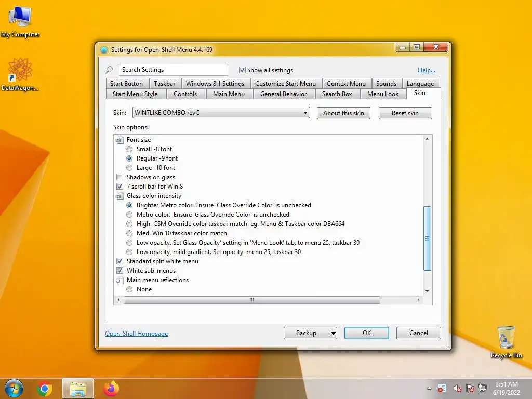Open My Computer desktop icon
The height and width of the screenshot is (399, 532).
tap(20, 21)
